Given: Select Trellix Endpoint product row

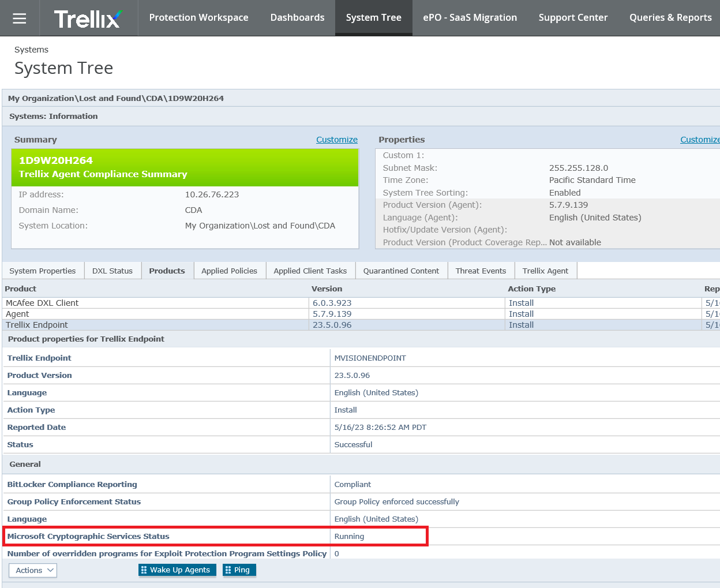Looking at the screenshot, I should click(x=361, y=325).
